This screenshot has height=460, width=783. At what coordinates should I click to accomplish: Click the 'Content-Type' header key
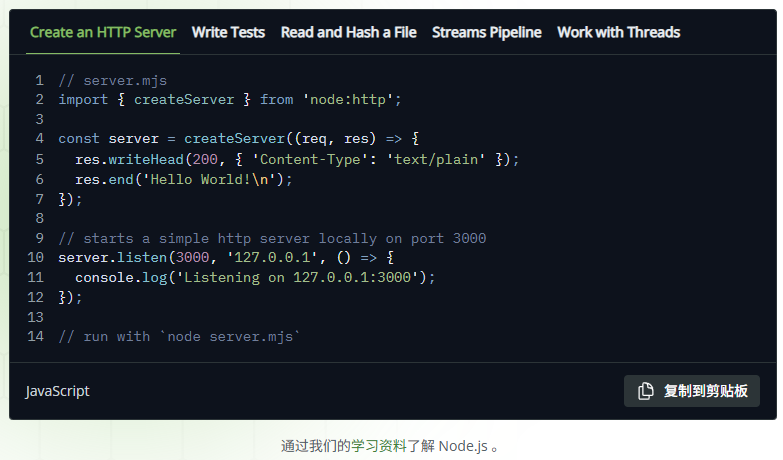coord(310,159)
